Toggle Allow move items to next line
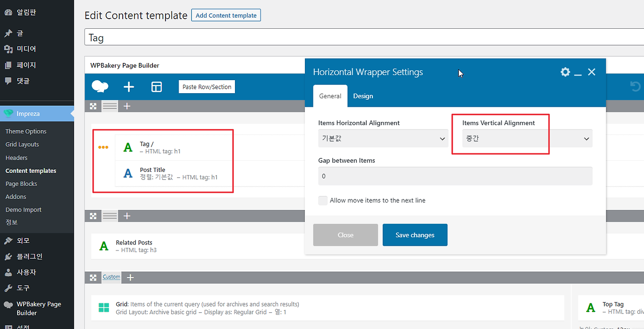 click(323, 201)
